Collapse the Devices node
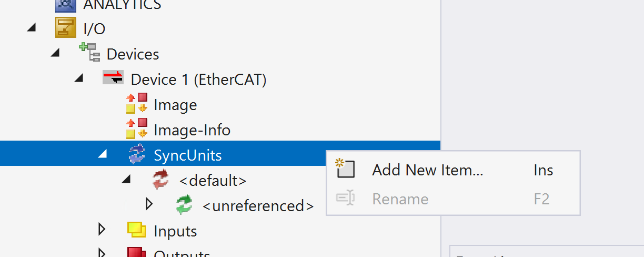Screen dimensions: 644x257 point(55,53)
